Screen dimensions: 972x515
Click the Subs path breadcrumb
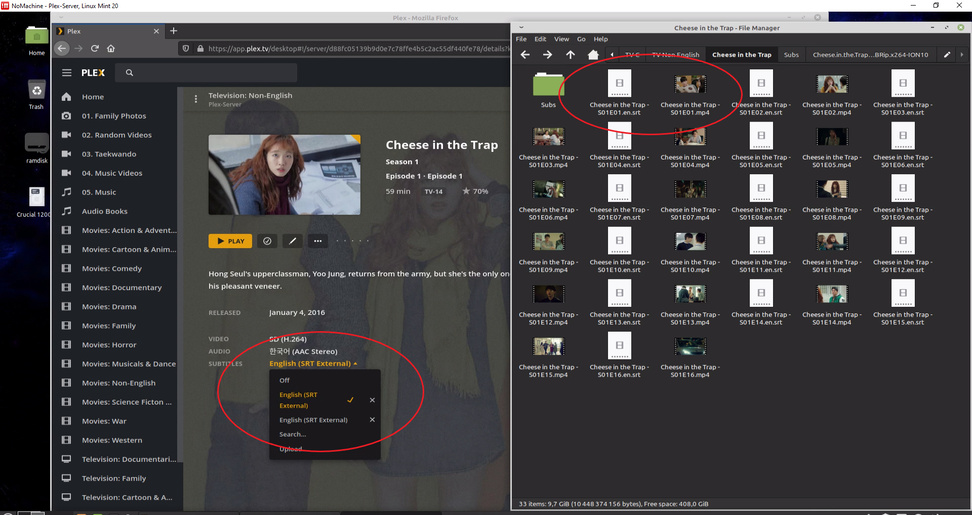tap(792, 55)
